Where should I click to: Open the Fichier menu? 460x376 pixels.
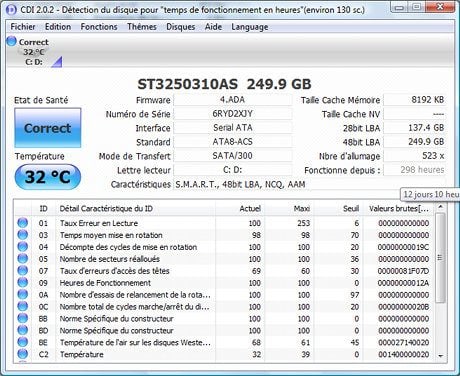23,27
